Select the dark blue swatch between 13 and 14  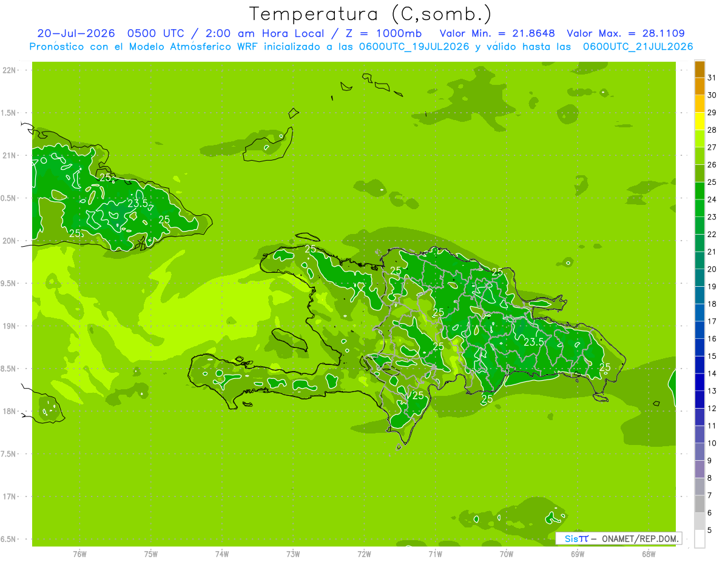pos(699,382)
